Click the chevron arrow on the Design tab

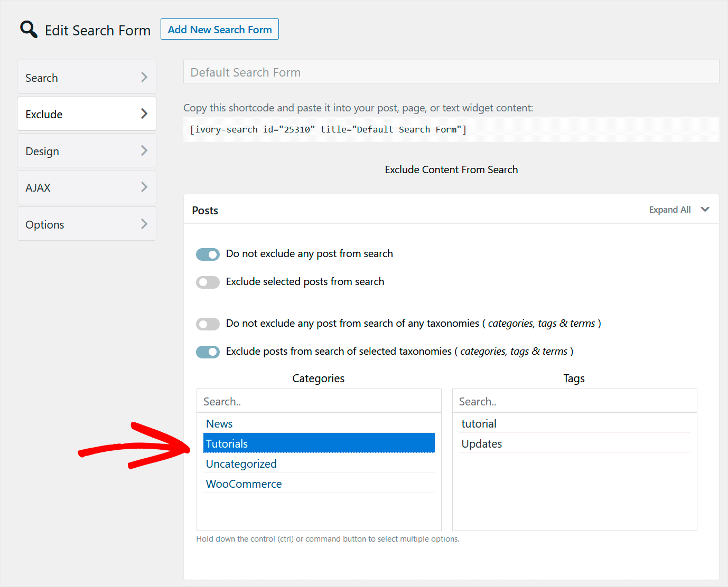(x=144, y=150)
